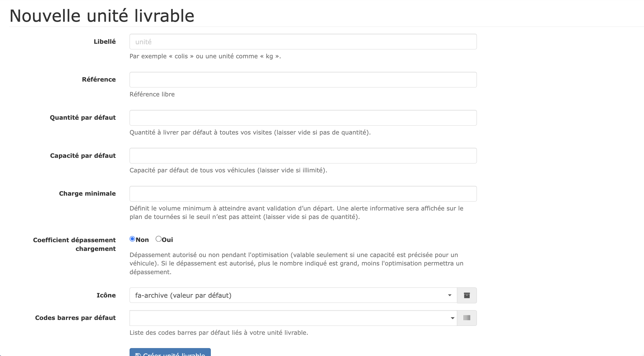Click the archive icon beside Icône dropdown
Image resolution: width=644 pixels, height=356 pixels.
(467, 295)
